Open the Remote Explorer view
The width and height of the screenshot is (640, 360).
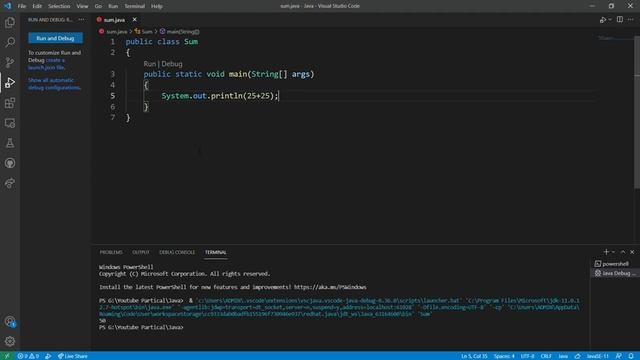coord(10,123)
